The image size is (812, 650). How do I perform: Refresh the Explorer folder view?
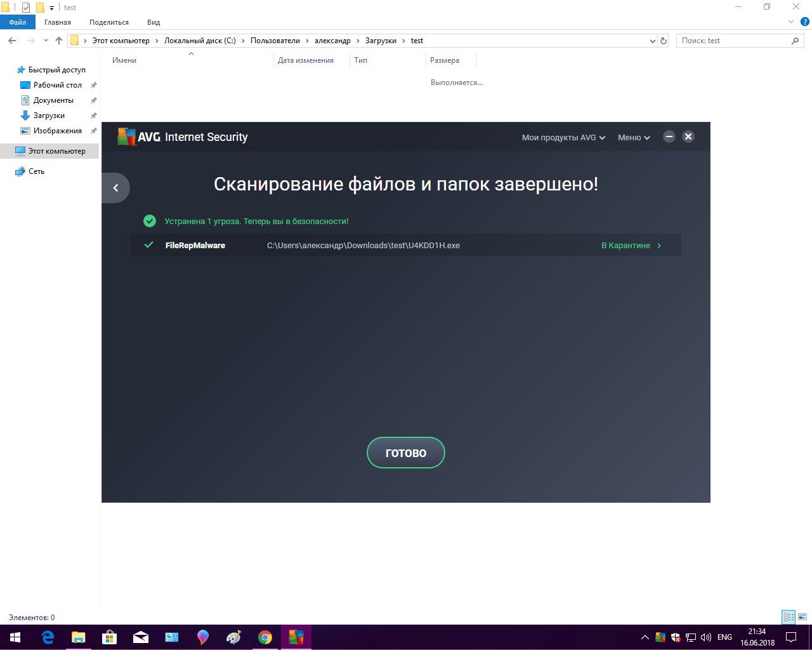pyautogui.click(x=664, y=41)
